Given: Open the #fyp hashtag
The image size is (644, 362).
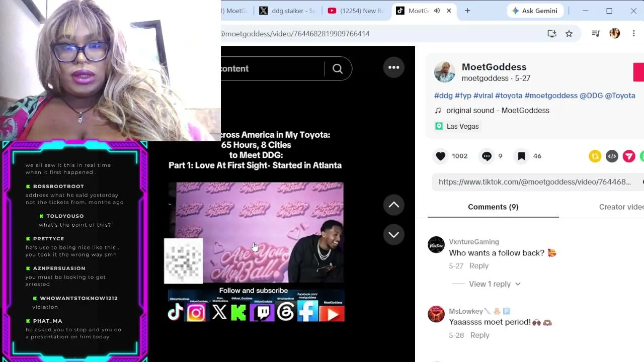Looking at the screenshot, I should pyautogui.click(x=463, y=96).
